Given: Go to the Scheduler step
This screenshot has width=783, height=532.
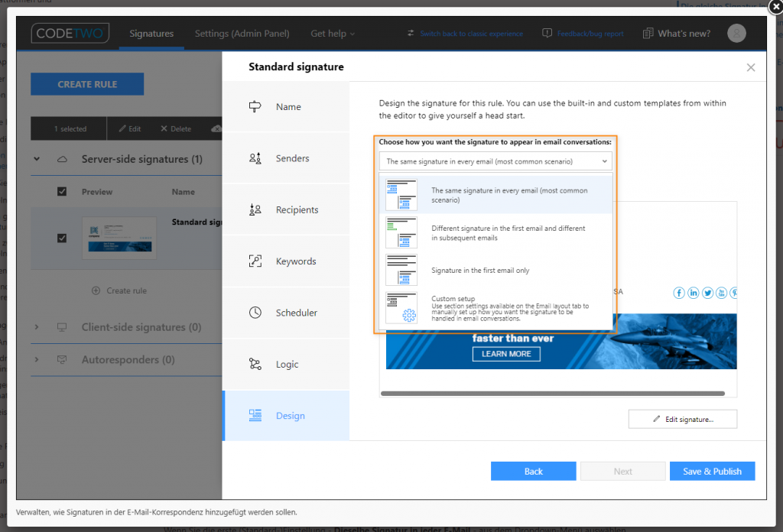Looking at the screenshot, I should (286, 313).
